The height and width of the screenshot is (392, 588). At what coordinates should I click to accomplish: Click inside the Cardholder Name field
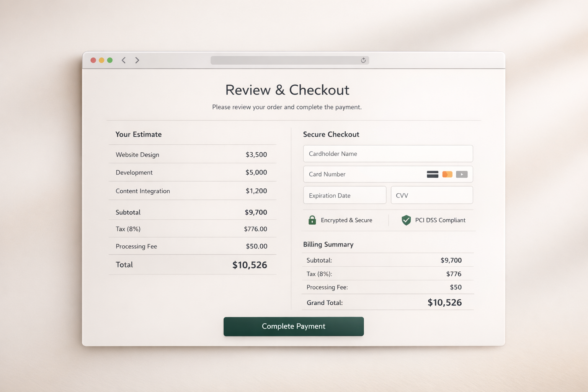[388, 154]
